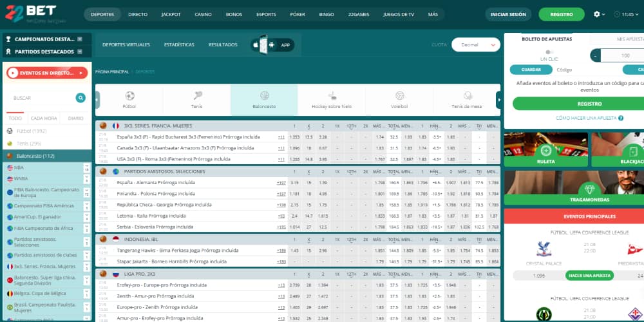Click the Ruleta roulette icon
Screen dimensions: 644x322
point(546,151)
